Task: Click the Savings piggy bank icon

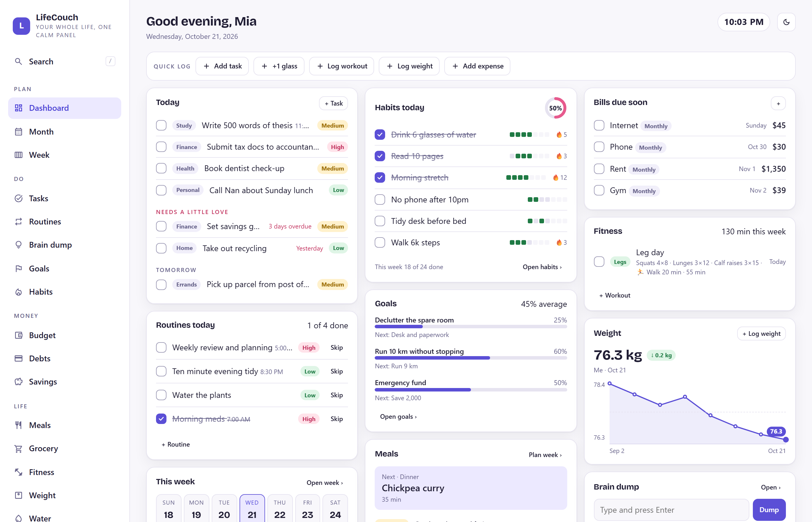Action: pos(19,382)
